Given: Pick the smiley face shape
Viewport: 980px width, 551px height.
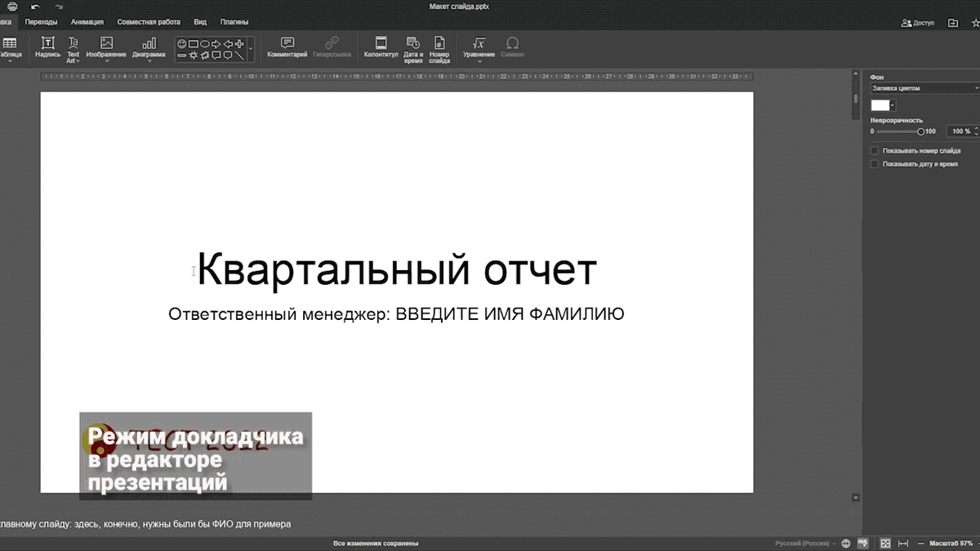Looking at the screenshot, I should tap(181, 43).
